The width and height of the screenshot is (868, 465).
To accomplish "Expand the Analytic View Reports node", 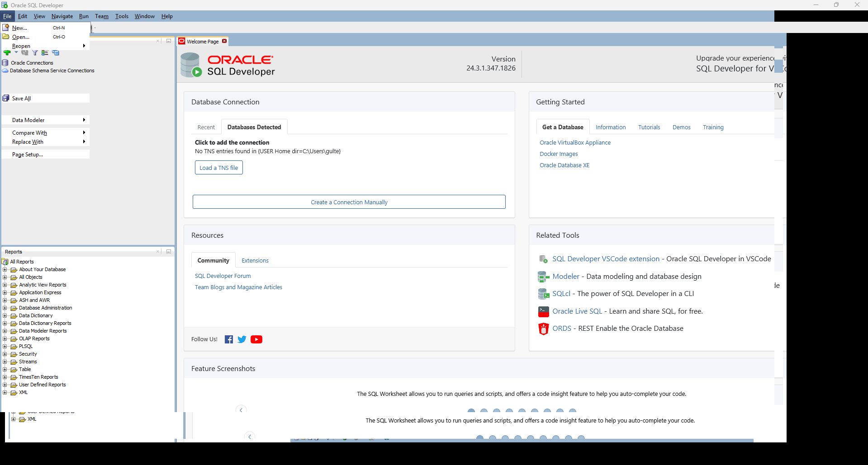I will pos(5,285).
